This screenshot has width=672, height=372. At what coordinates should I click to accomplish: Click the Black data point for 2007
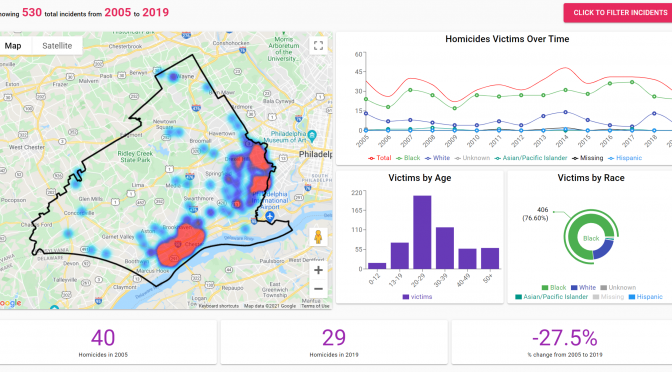(410, 90)
